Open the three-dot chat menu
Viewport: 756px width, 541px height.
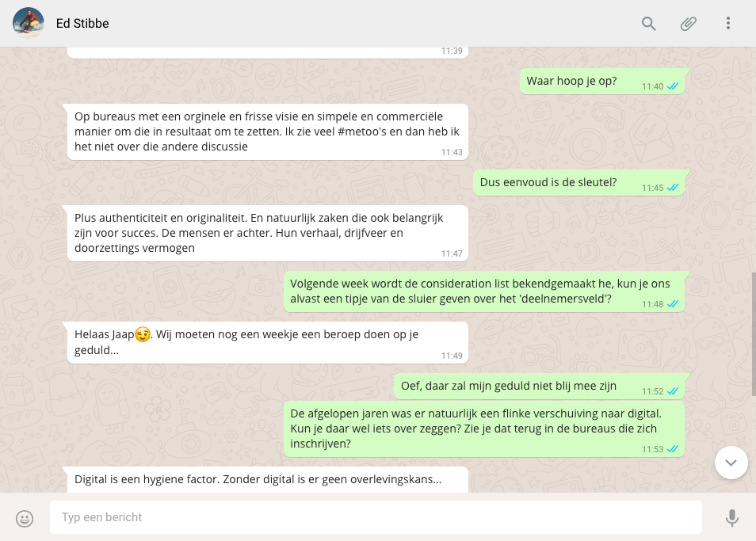728,23
